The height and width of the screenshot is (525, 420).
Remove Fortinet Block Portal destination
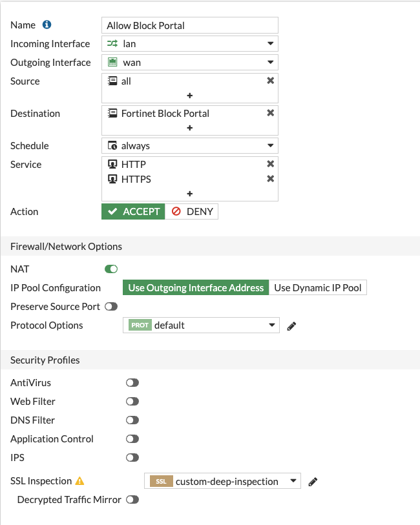coord(271,113)
